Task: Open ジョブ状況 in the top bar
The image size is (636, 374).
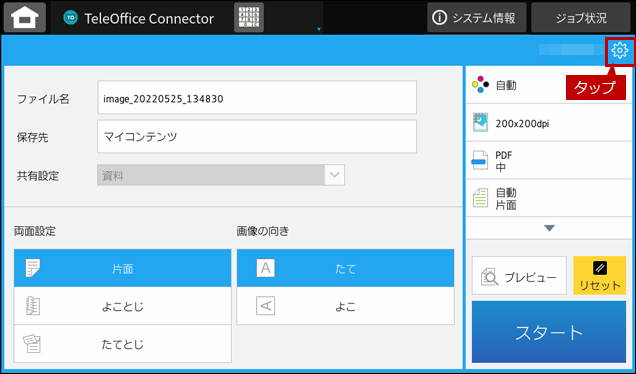Action: coord(581,17)
